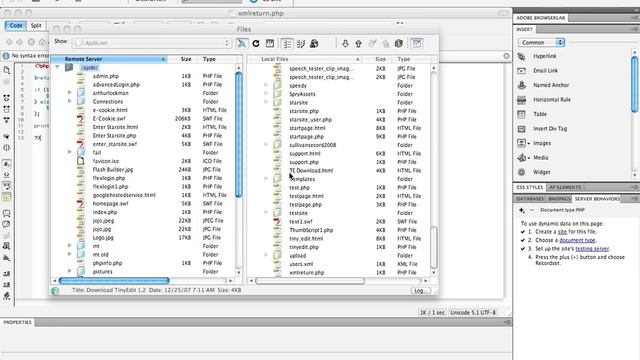The width and height of the screenshot is (640, 360).
Task: Click the connect to remote host icon
Action: click(x=242, y=43)
